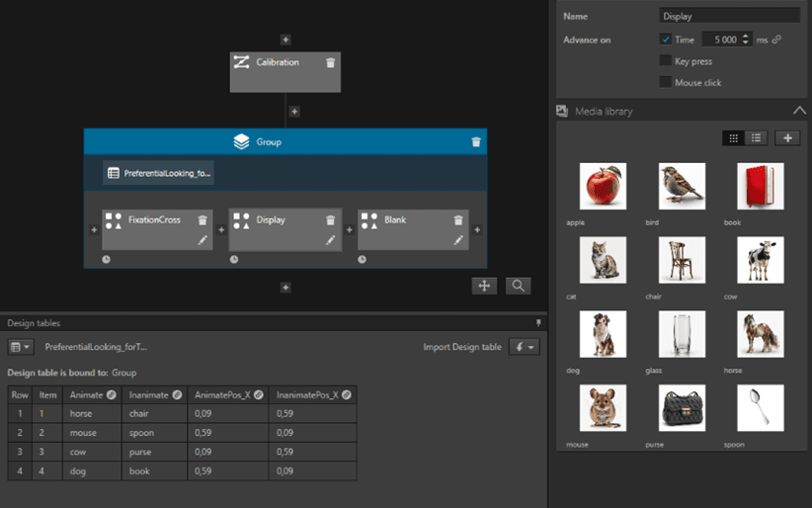Select the dog image thumbnail

[x=603, y=334]
